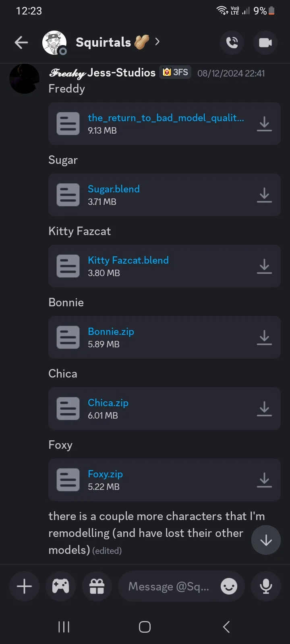Download the Kitty Fazcat.blend file
This screenshot has width=290, height=644.
264,266
